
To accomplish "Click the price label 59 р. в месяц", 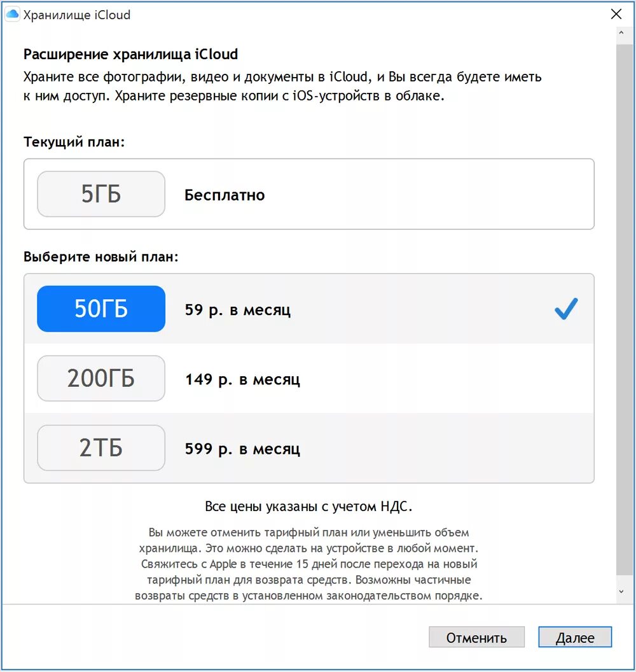I will (237, 310).
